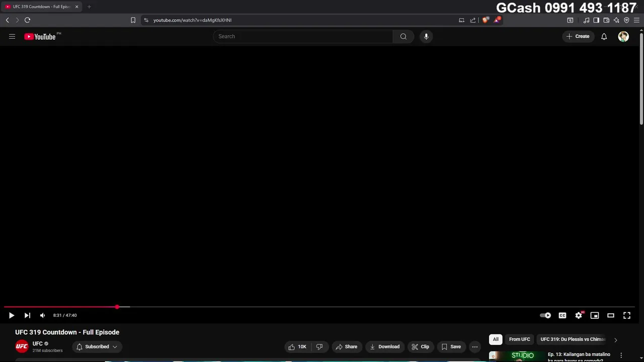Enter fullscreen mode
Screen dimensions: 644x362
(x=627, y=315)
